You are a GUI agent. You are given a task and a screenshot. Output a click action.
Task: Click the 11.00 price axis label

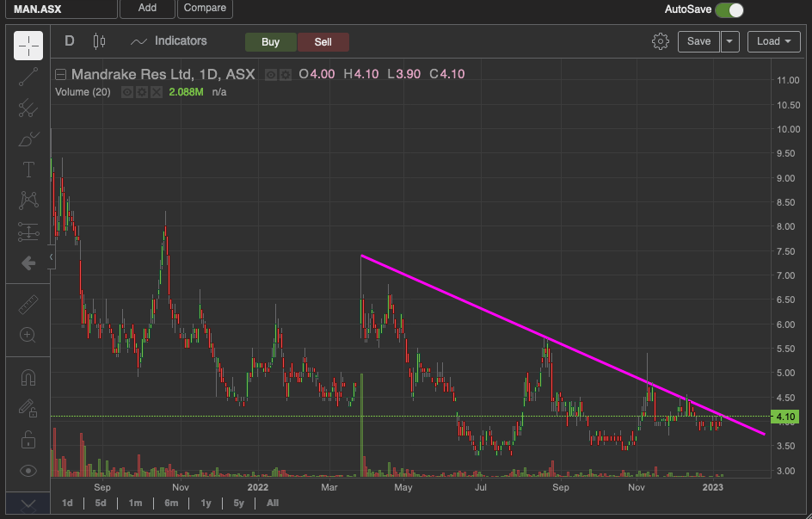click(788, 80)
